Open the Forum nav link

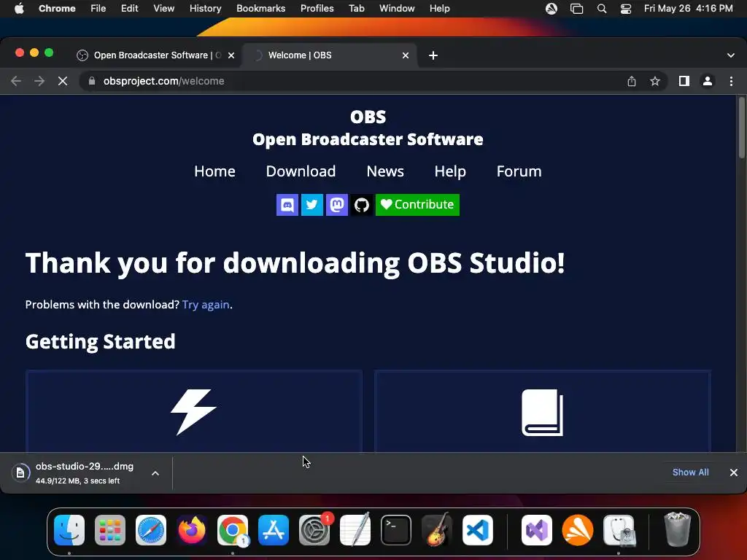click(519, 171)
